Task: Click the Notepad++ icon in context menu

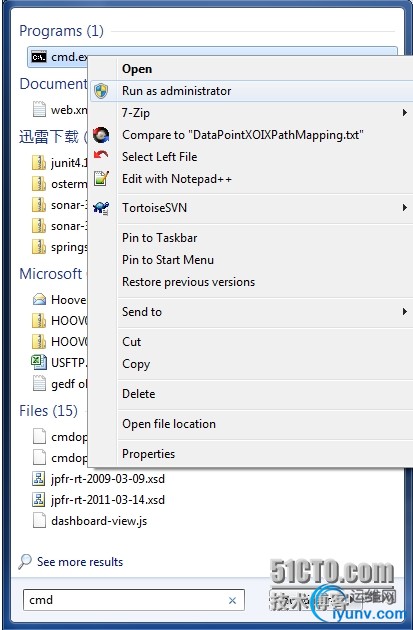Action: 101,178
